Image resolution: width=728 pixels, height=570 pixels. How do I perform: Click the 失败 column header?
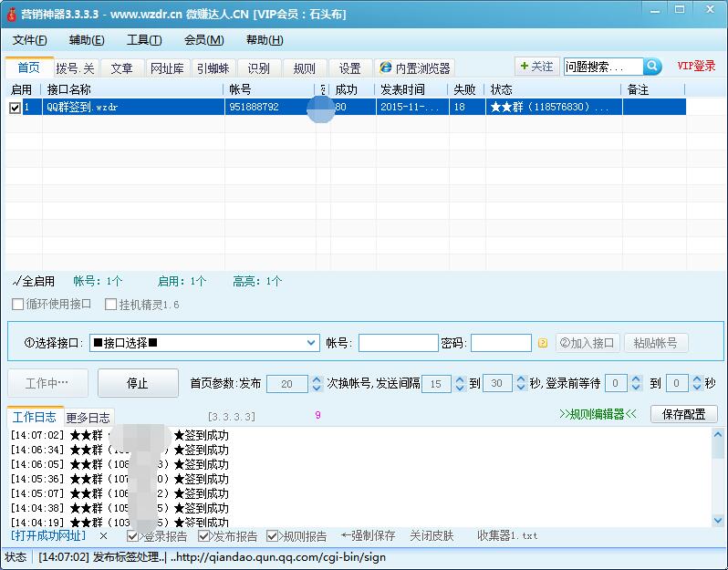(466, 89)
